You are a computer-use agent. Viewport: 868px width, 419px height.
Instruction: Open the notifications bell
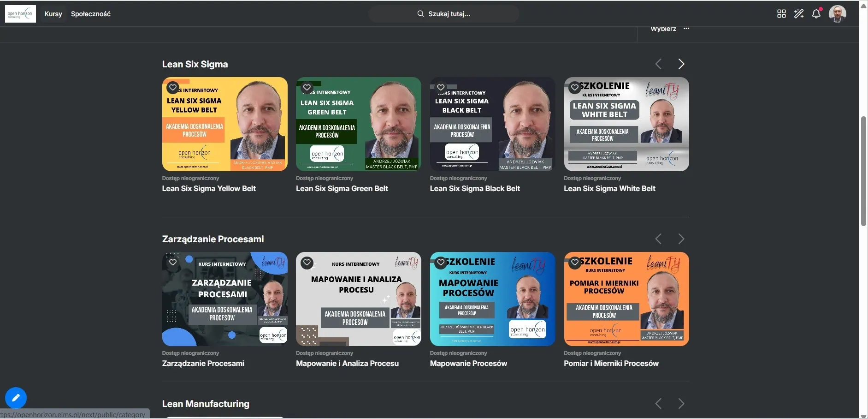[x=816, y=14]
